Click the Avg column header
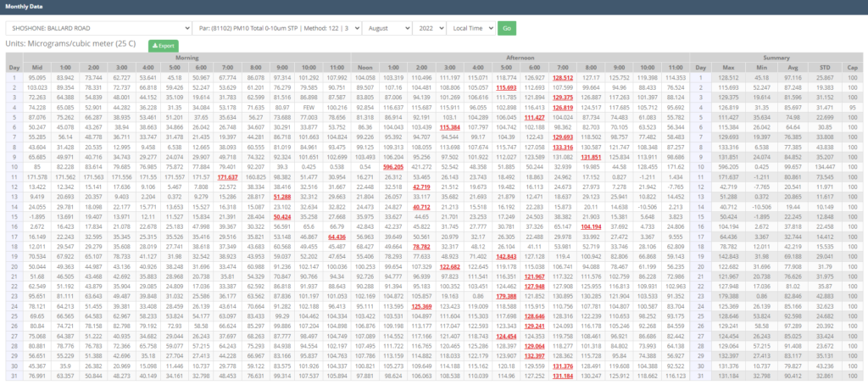This screenshot has width=868, height=385. point(793,68)
